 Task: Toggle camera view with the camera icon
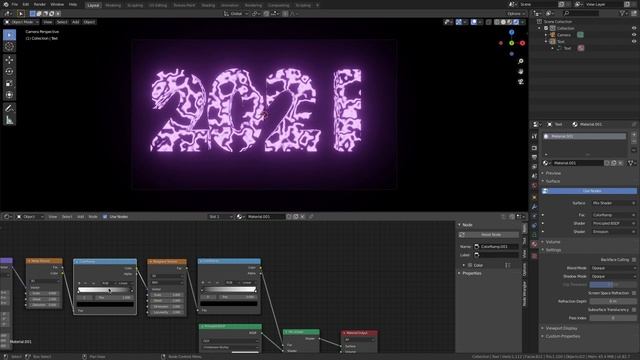[520, 82]
